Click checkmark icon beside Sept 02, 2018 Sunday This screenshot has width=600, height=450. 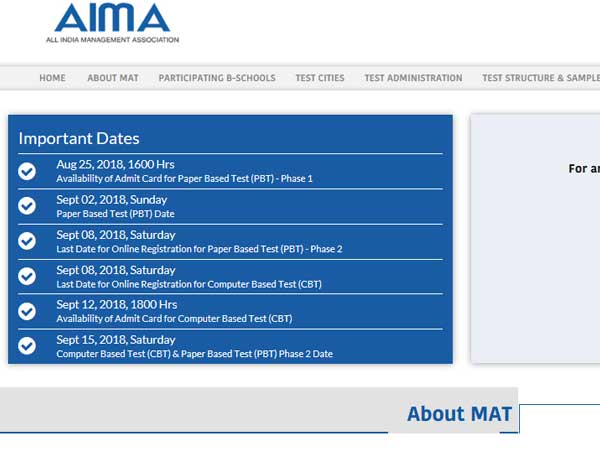27,206
